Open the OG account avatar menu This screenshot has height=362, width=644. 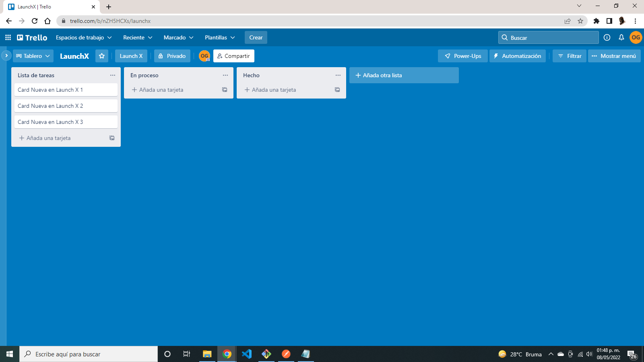point(636,37)
